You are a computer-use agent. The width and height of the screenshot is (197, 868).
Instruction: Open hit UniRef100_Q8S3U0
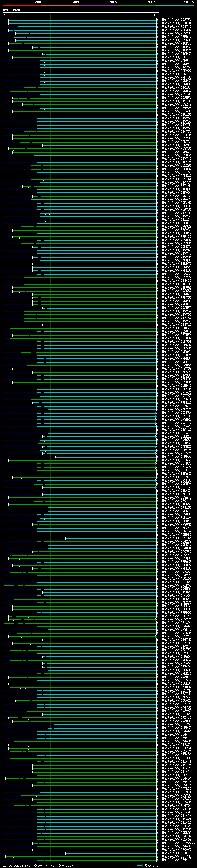point(177,30)
